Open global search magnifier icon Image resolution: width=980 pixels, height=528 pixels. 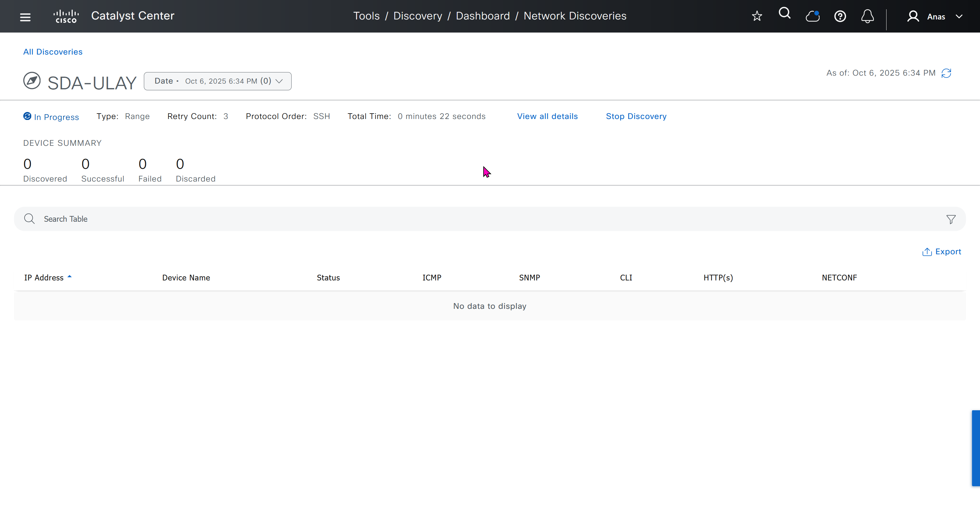pos(784,14)
